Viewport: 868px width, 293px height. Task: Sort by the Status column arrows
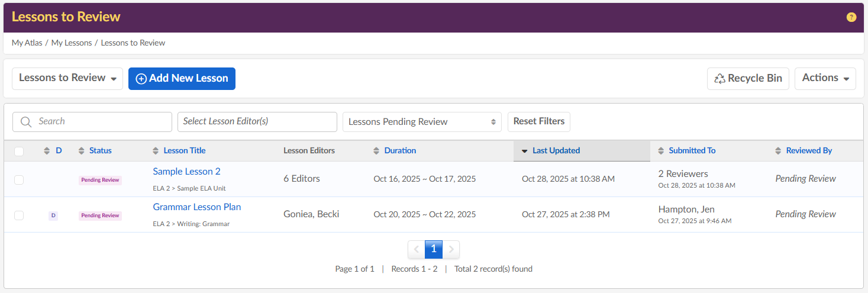pos(82,151)
